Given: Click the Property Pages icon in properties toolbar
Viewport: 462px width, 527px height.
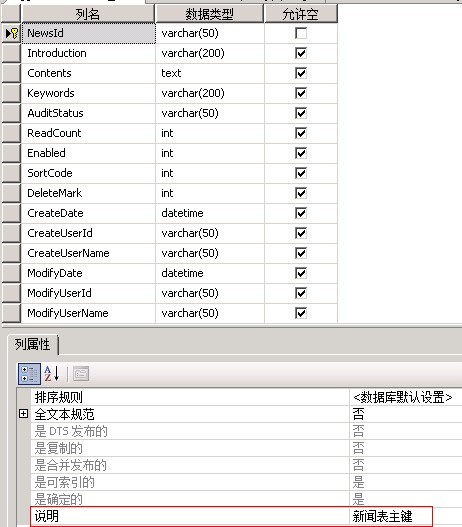Looking at the screenshot, I should pos(81,374).
